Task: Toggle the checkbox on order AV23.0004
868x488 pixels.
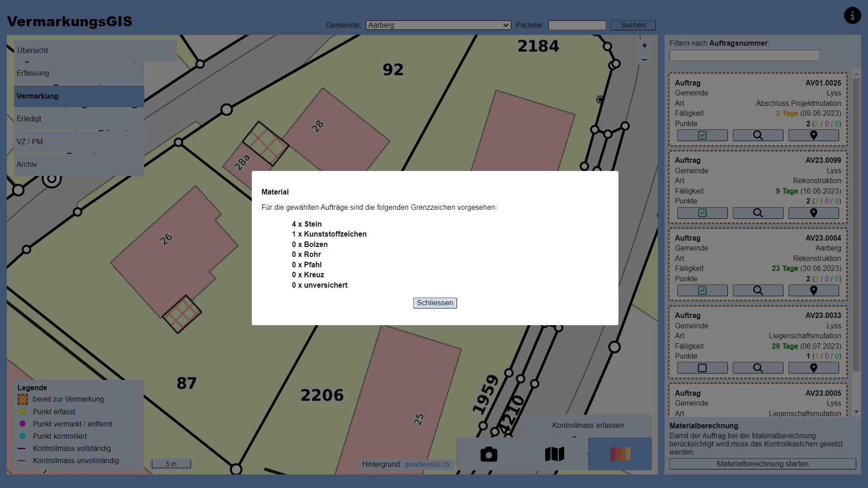Action: (702, 290)
